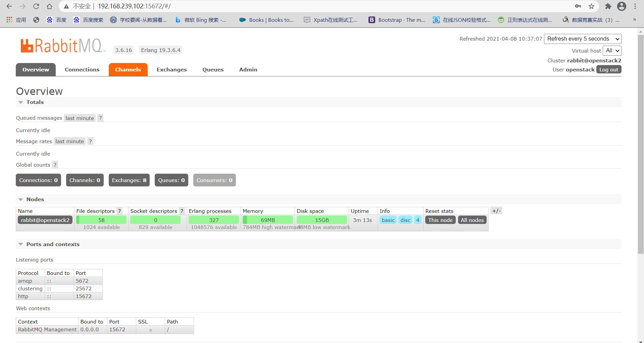The image size is (644, 343).
Task: Select This node reset stats option
Action: pos(440,220)
